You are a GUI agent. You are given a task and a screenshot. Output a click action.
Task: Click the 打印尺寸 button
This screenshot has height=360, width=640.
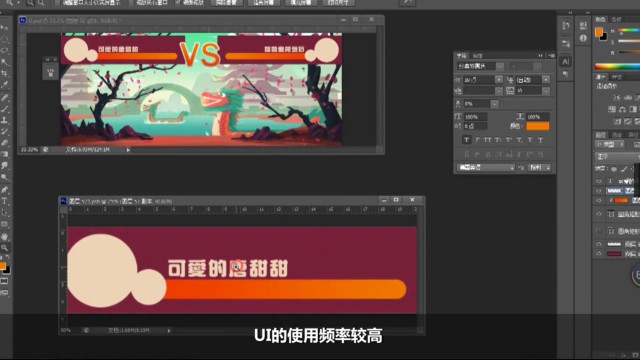point(338,2)
